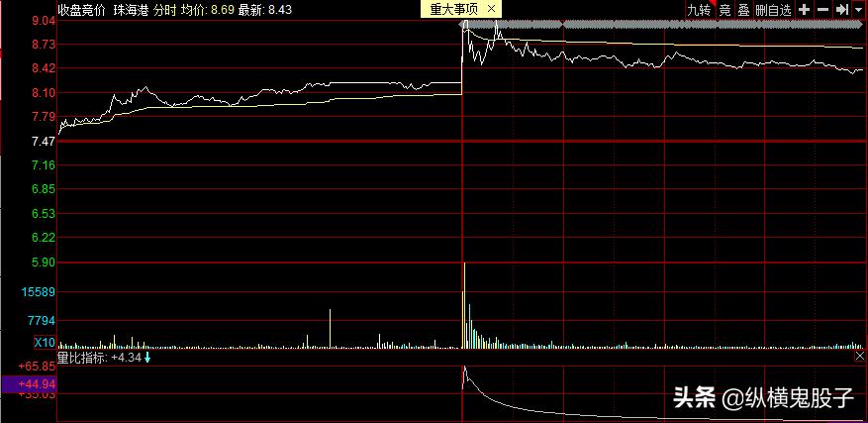Click the 5.90 price axis label
868x423 pixels.
coord(45,263)
